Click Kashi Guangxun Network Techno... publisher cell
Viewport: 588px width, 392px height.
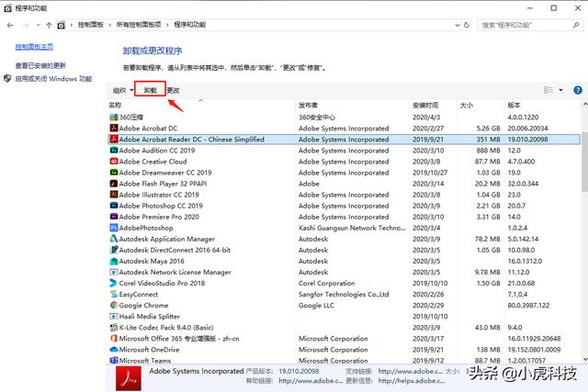point(352,228)
